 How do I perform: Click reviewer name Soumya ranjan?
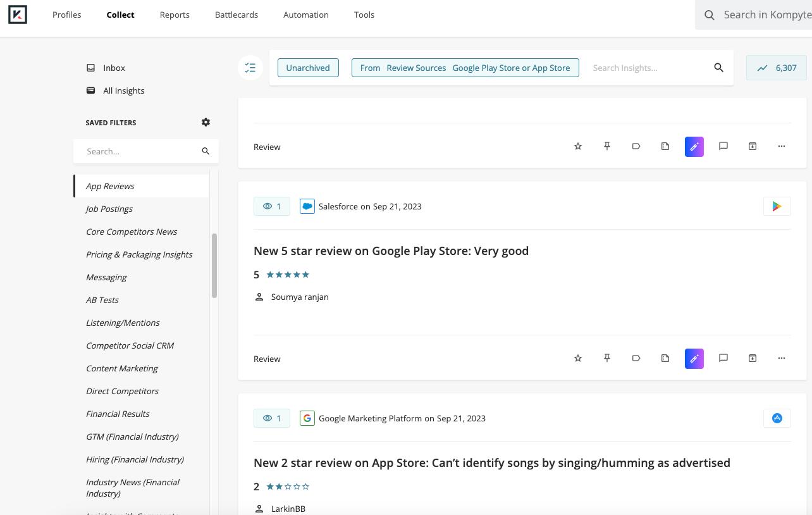click(300, 297)
